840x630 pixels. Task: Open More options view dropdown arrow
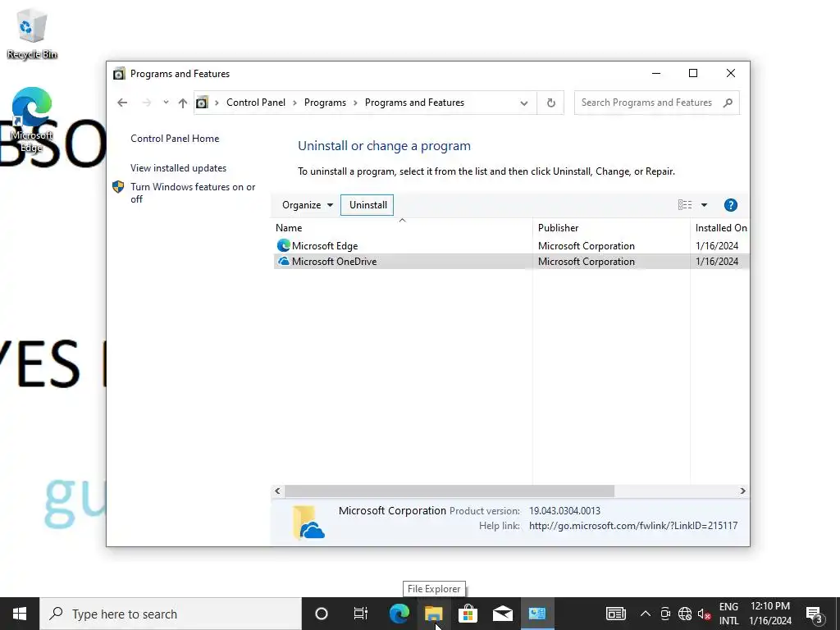pos(704,204)
